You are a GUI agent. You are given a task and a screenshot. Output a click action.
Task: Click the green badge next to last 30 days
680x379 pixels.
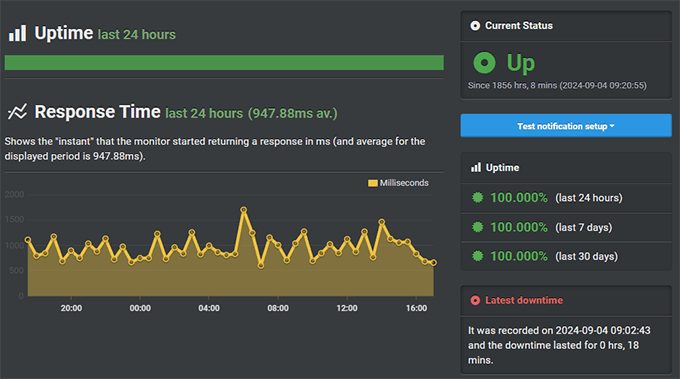point(477,256)
